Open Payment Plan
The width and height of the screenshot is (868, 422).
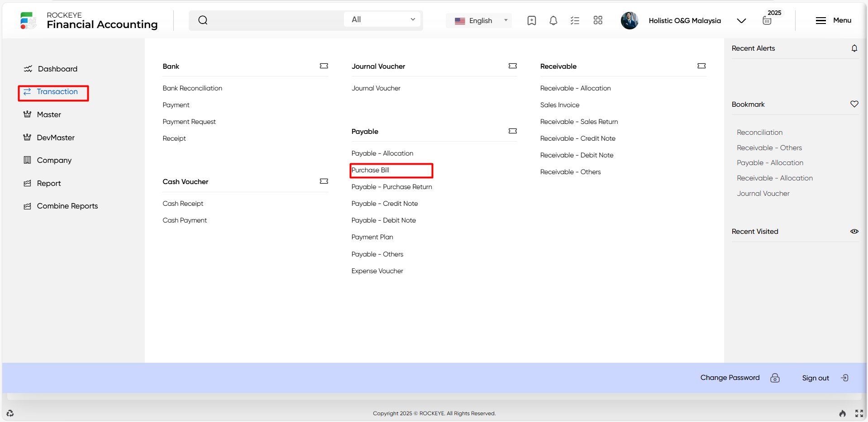372,237
